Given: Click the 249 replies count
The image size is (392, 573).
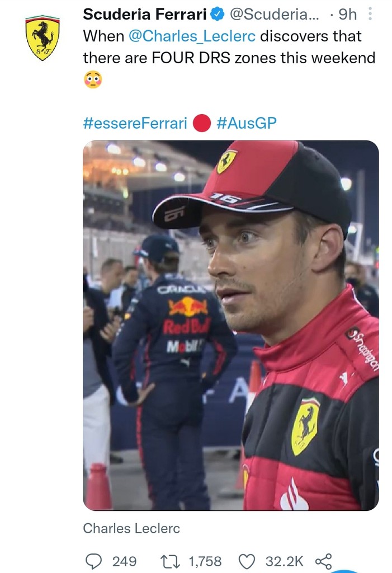Looking at the screenshot, I should pyautogui.click(x=124, y=561).
